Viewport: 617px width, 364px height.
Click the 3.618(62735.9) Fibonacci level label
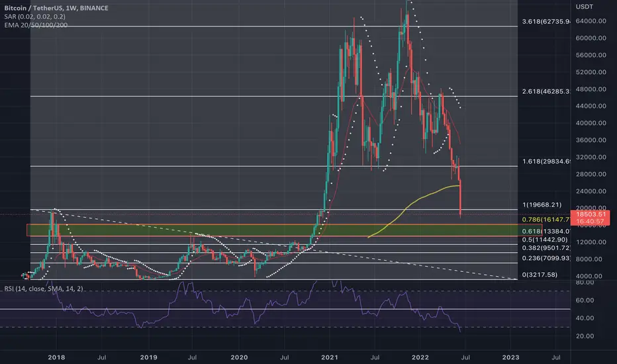[546, 21]
